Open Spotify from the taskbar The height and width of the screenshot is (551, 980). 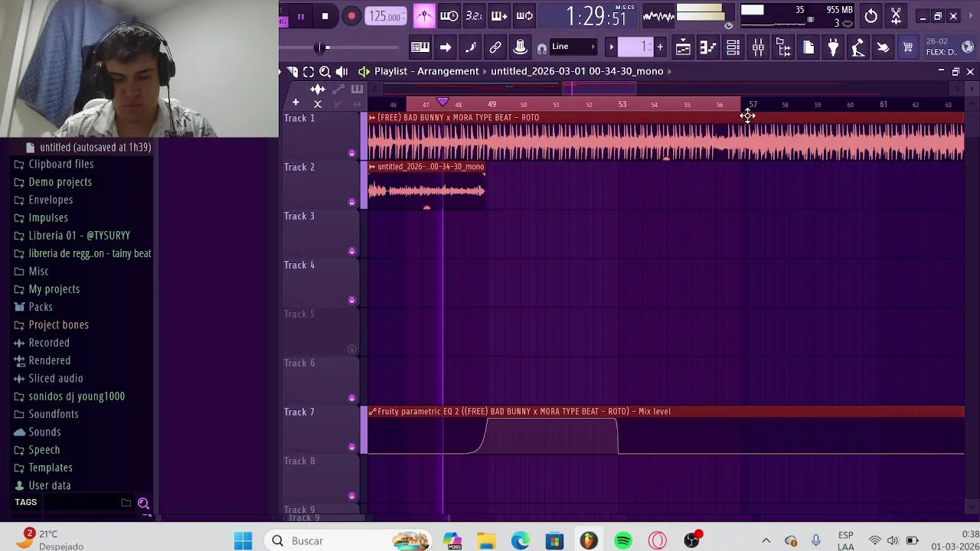623,541
